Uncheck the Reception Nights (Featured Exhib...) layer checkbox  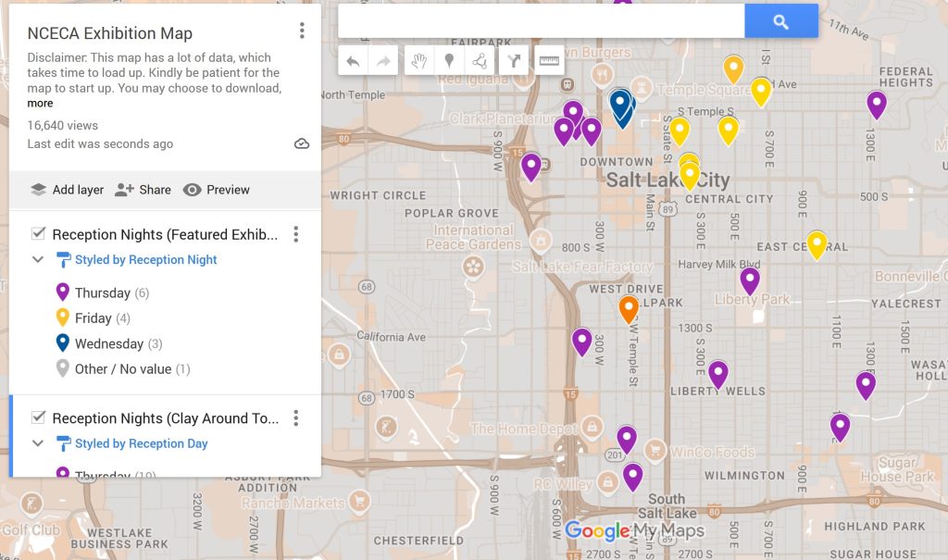coord(39,234)
